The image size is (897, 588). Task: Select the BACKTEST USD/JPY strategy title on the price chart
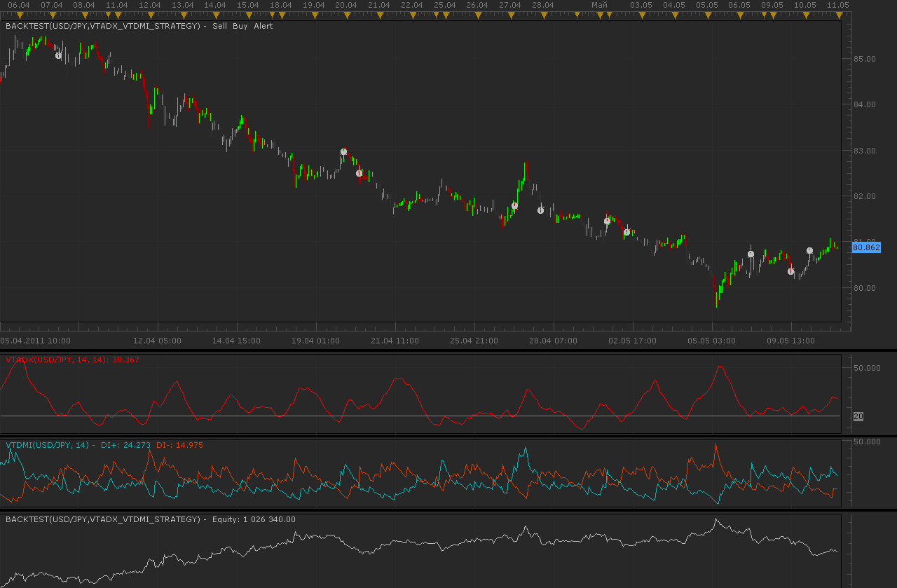coord(104,27)
